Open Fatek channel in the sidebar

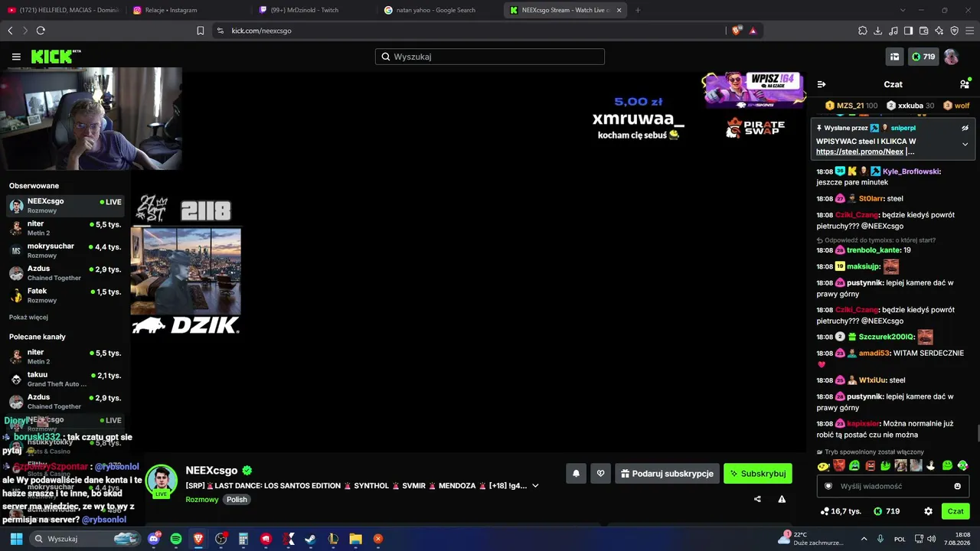click(65, 295)
